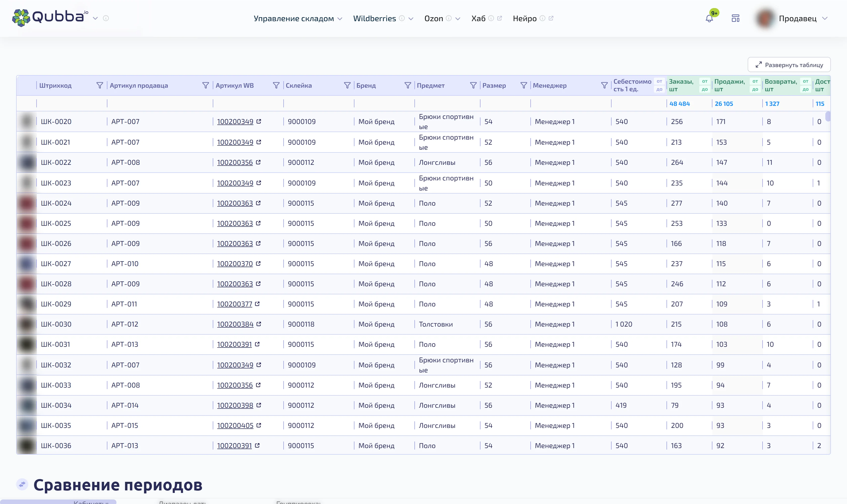The width and height of the screenshot is (847, 504).
Task: Click the Себестоимость 'от' range filter
Action: point(659,81)
